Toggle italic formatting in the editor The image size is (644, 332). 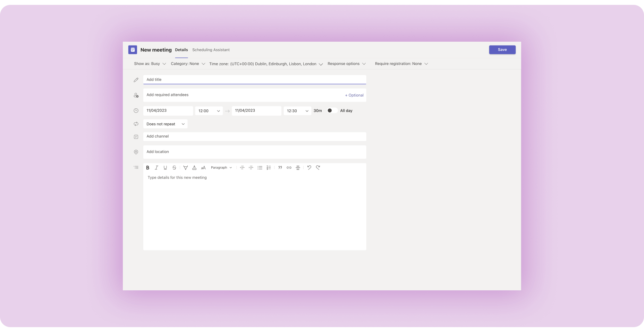coord(156,168)
